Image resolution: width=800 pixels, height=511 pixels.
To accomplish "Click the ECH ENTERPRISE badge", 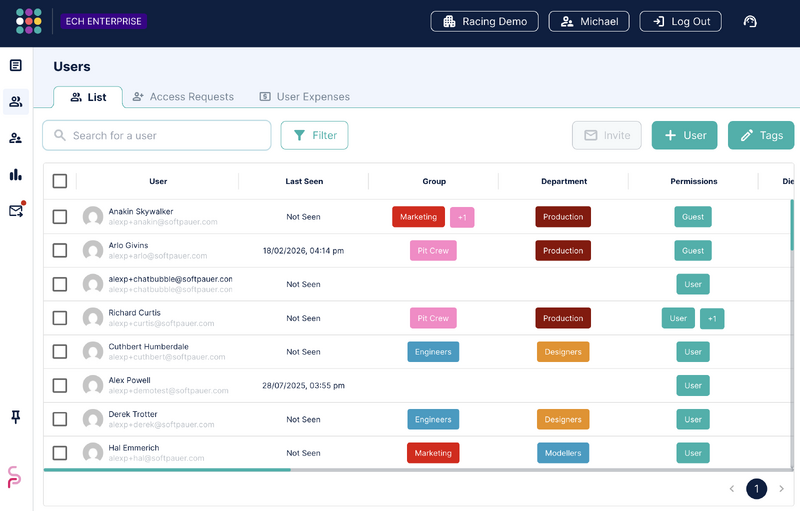I will (x=104, y=21).
